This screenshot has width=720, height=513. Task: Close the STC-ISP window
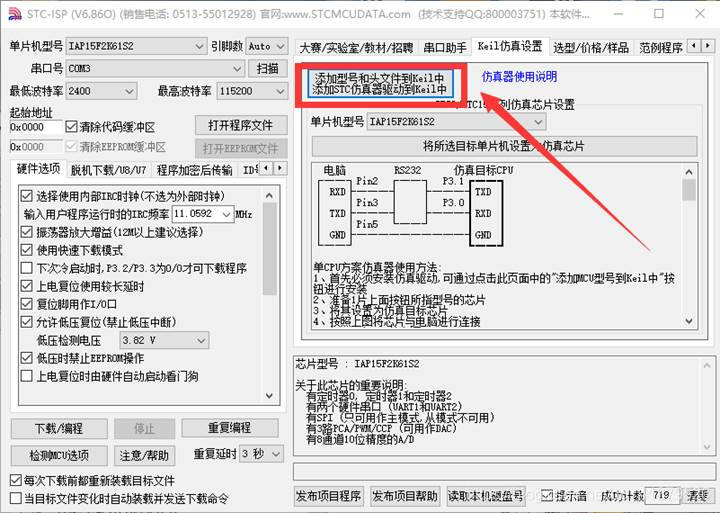[x=700, y=14]
